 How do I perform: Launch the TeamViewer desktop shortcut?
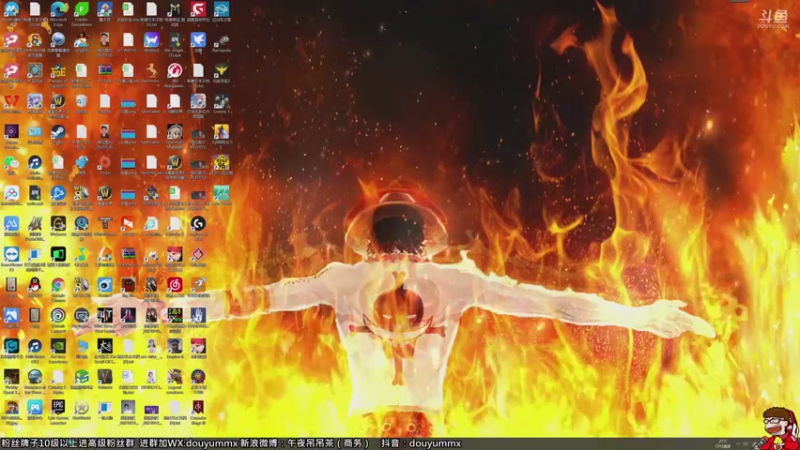pyautogui.click(x=11, y=254)
